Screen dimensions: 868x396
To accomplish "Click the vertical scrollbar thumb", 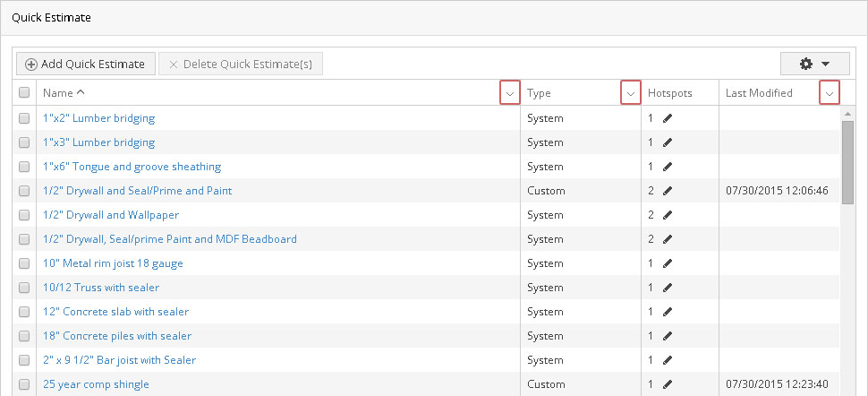I will click(x=847, y=161).
